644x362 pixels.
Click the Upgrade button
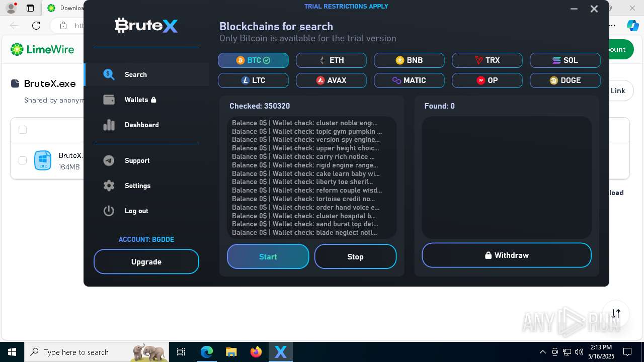[146, 262]
